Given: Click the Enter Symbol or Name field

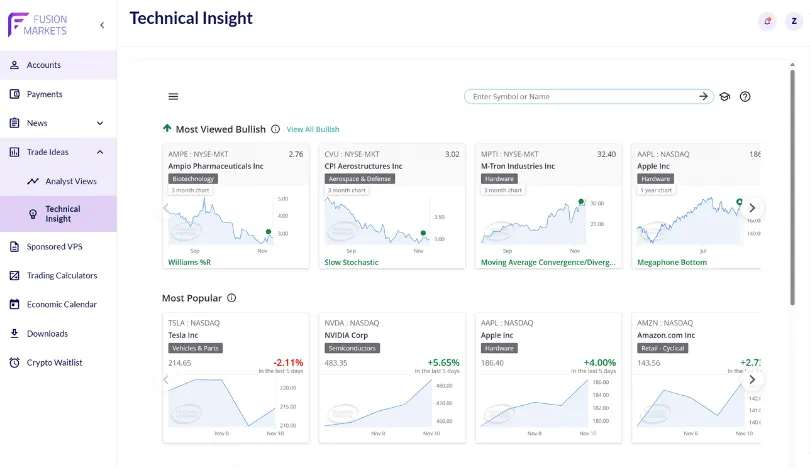Looking at the screenshot, I should (580, 97).
